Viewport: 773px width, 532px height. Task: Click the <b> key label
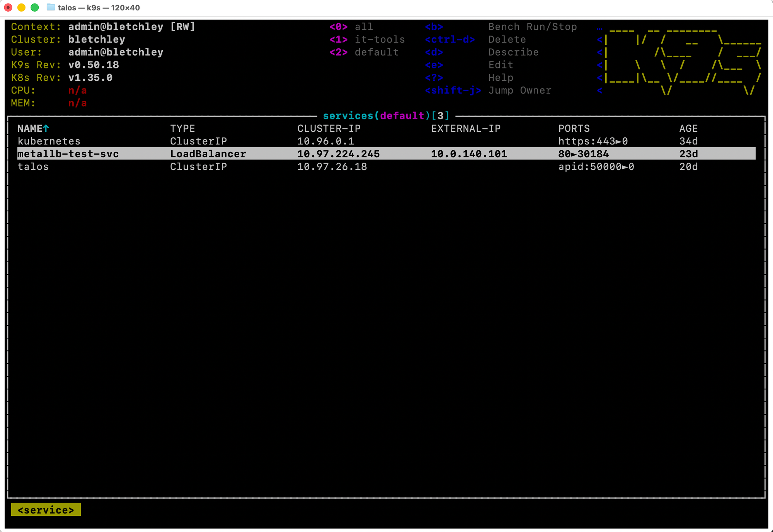coord(434,27)
